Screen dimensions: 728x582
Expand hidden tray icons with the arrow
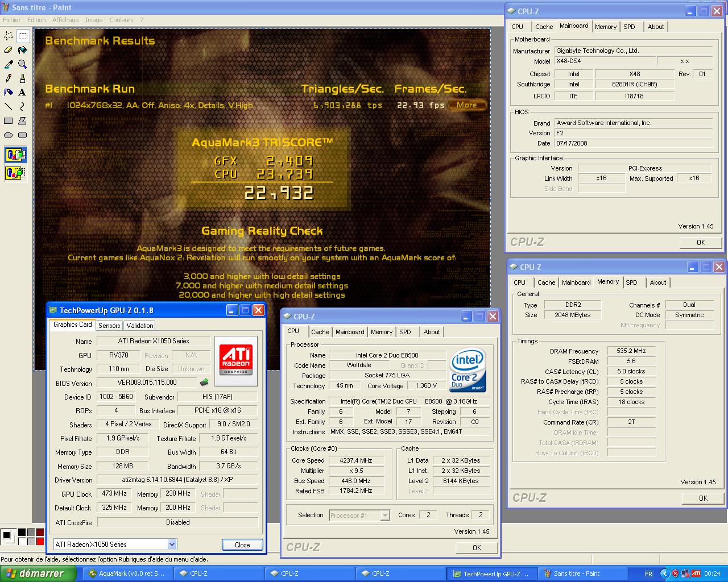[x=665, y=573]
